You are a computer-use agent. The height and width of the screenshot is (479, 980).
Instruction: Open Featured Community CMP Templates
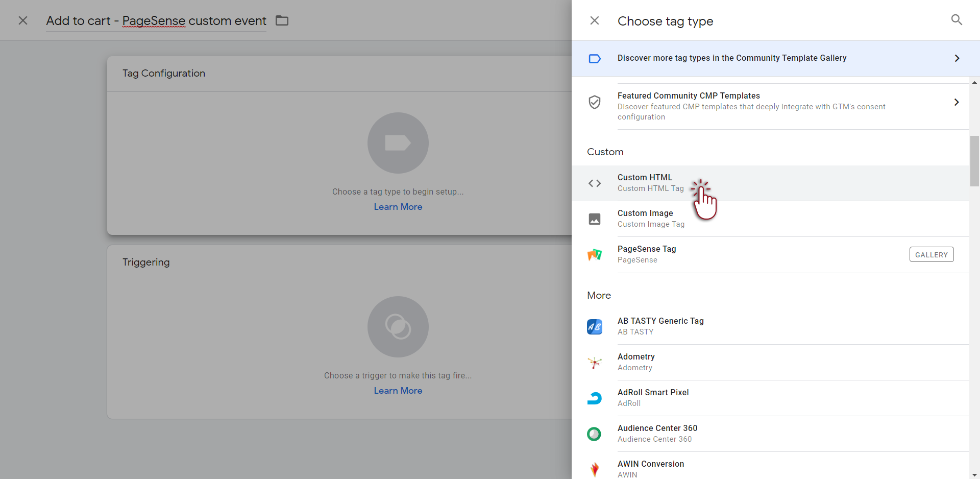[770, 106]
